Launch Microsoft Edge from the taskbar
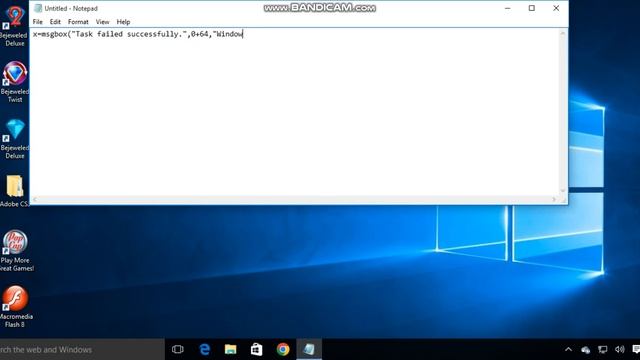The height and width of the screenshot is (360, 640). (204, 349)
